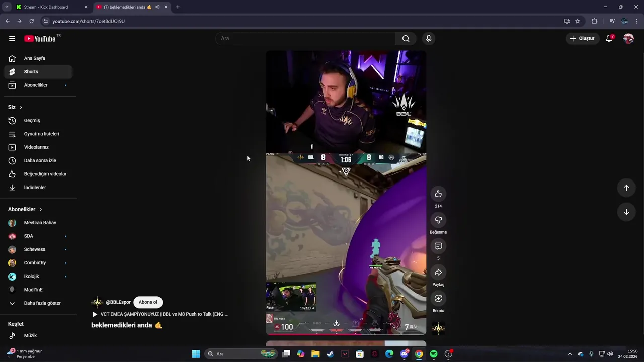The height and width of the screenshot is (362, 644).
Task: Open the Windows Start menu
Action: point(196,354)
